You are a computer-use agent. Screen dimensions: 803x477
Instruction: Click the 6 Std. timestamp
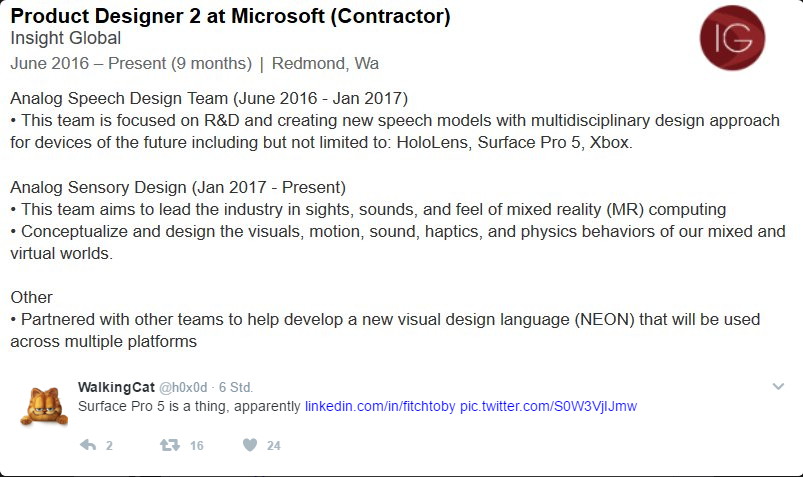pyautogui.click(x=236, y=387)
